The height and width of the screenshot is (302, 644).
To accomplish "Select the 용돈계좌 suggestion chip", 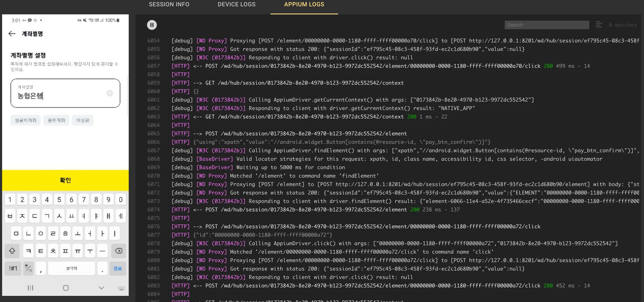I will click(x=56, y=120).
